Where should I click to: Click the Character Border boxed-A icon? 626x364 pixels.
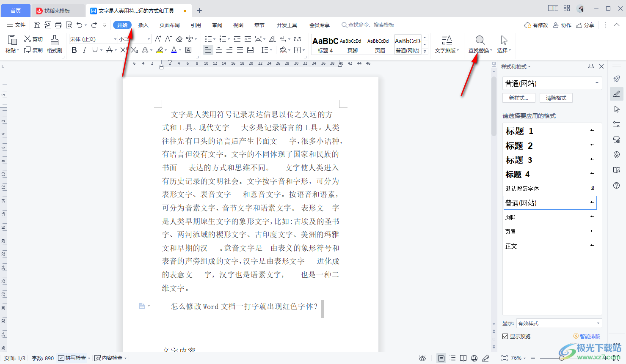pos(188,50)
